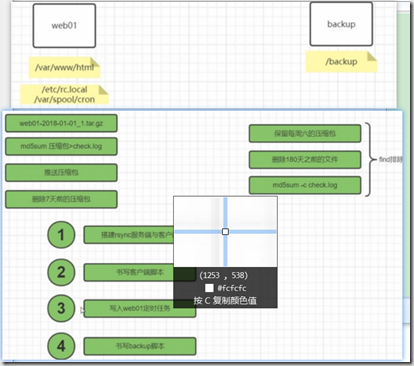The height and width of the screenshot is (366, 414).
Task: Click the find label beside the brace
Action: (391, 159)
